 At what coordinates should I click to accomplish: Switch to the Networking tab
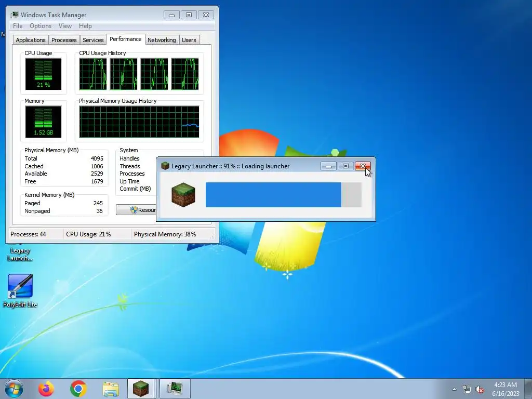click(162, 40)
